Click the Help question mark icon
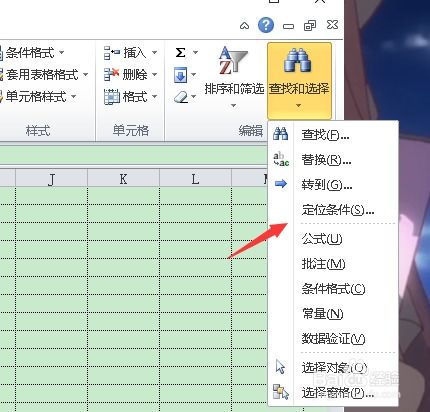Viewport: 430px width, 412px height. click(x=266, y=25)
